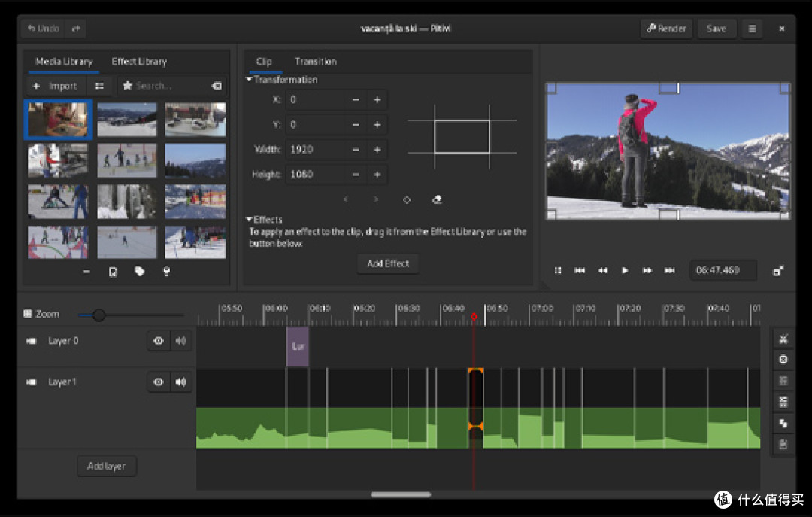Viewport: 812px width, 517px height.
Task: Mute audio of Layer 1
Action: pyautogui.click(x=180, y=382)
